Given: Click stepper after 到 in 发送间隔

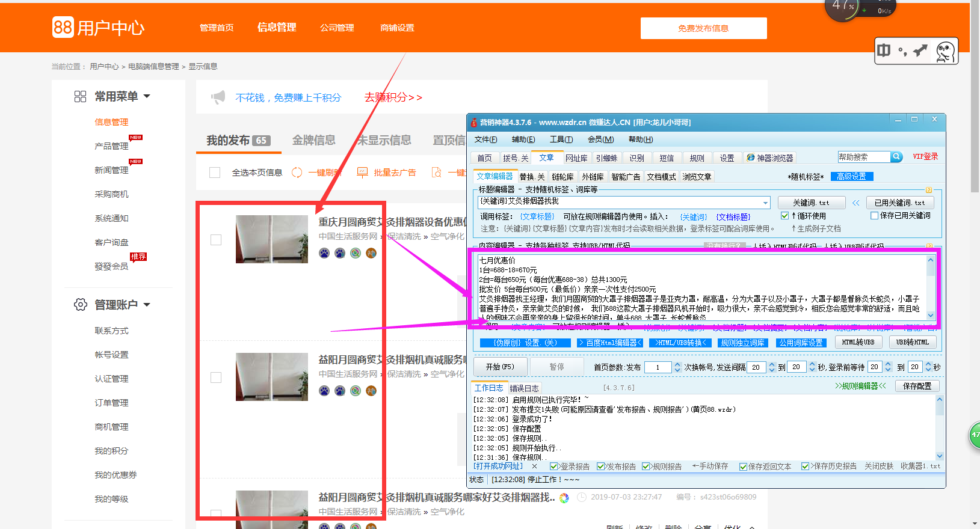Looking at the screenshot, I should click(x=812, y=367).
